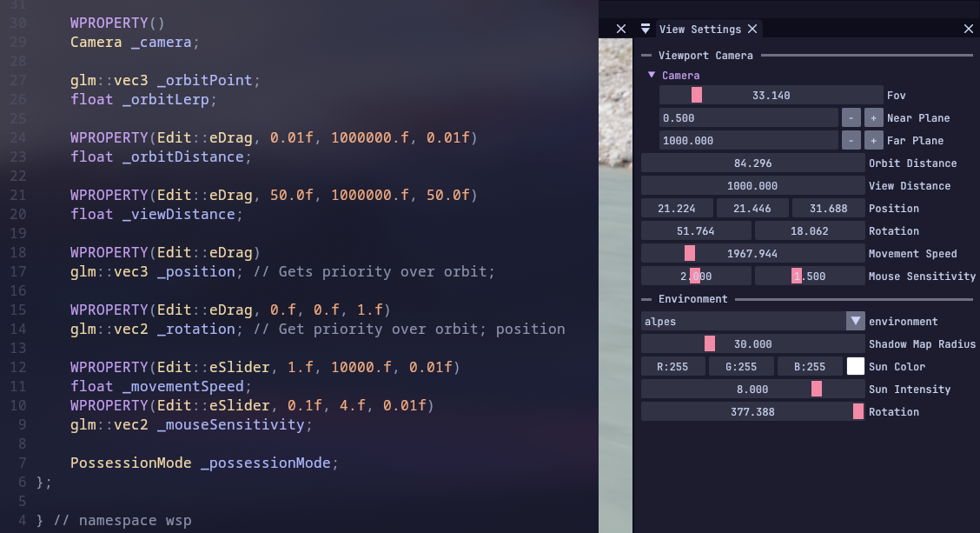
Task: Decrease the Far Plane value
Action: point(852,141)
